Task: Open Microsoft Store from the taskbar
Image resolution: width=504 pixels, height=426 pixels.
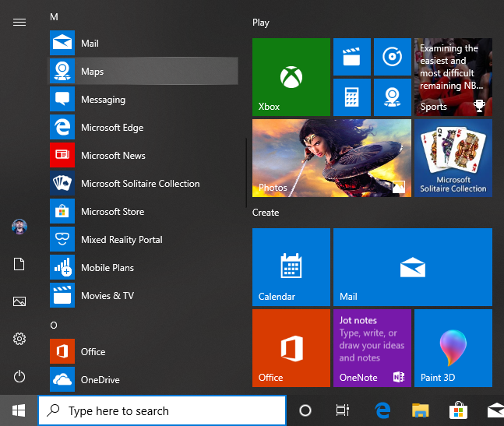Action: pos(458,410)
